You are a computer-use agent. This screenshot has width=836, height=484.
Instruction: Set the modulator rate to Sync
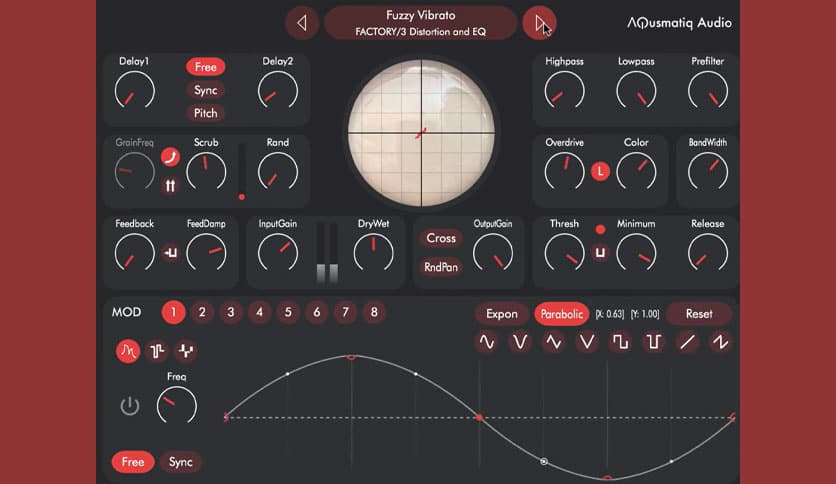[181, 462]
